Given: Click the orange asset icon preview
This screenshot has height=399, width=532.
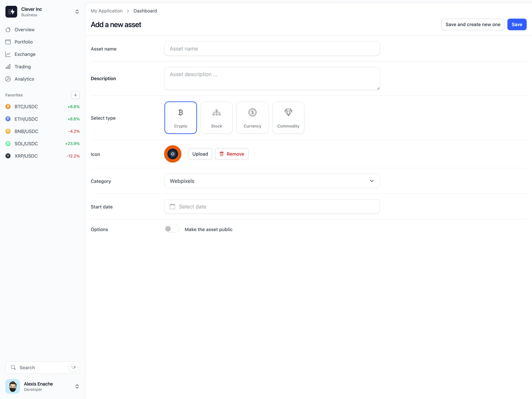Looking at the screenshot, I should pos(172,154).
